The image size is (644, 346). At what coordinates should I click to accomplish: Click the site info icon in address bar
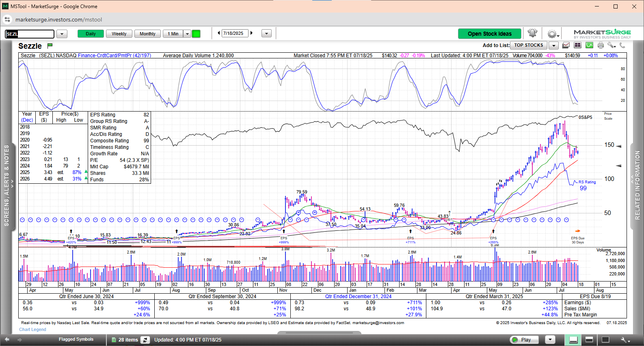pos(7,19)
